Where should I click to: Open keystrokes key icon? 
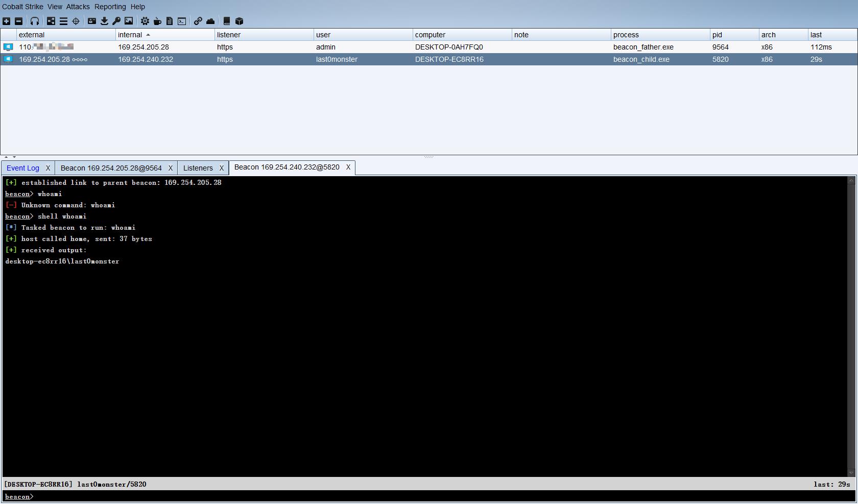pyautogui.click(x=116, y=21)
